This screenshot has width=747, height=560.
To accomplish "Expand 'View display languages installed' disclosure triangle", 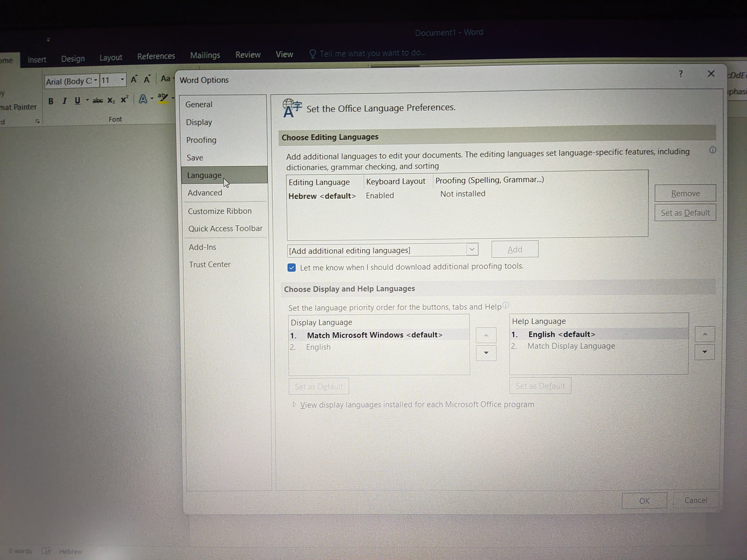I will click(x=294, y=404).
